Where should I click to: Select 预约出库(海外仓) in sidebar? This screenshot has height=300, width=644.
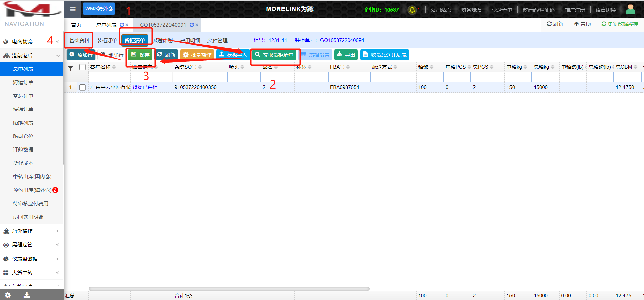32,190
